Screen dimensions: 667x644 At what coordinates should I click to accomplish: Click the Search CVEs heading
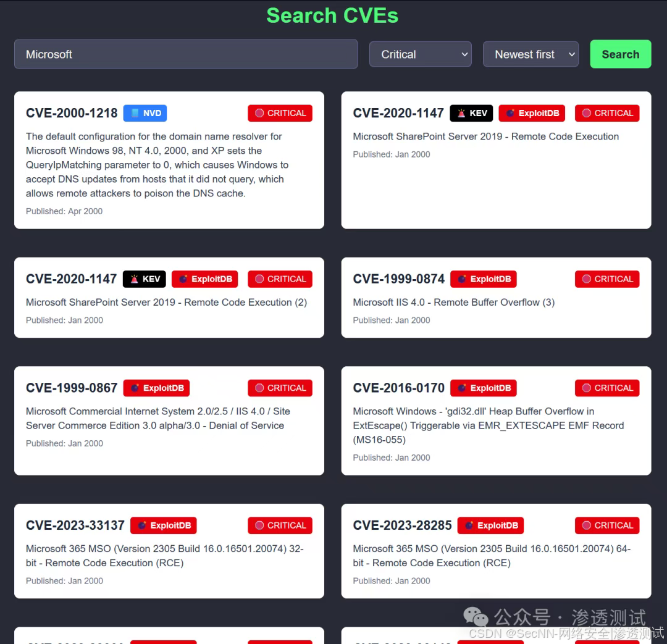pos(332,15)
